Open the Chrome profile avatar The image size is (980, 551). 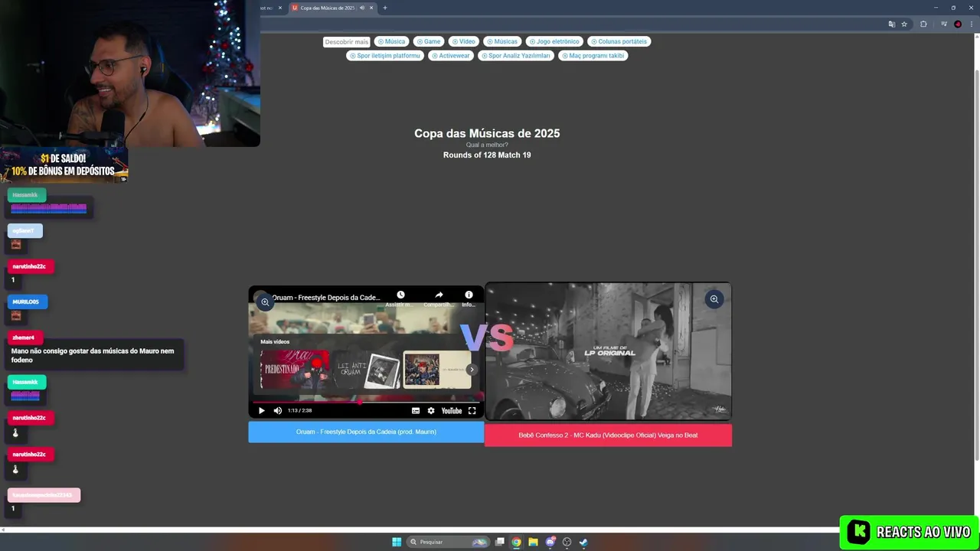click(x=957, y=24)
